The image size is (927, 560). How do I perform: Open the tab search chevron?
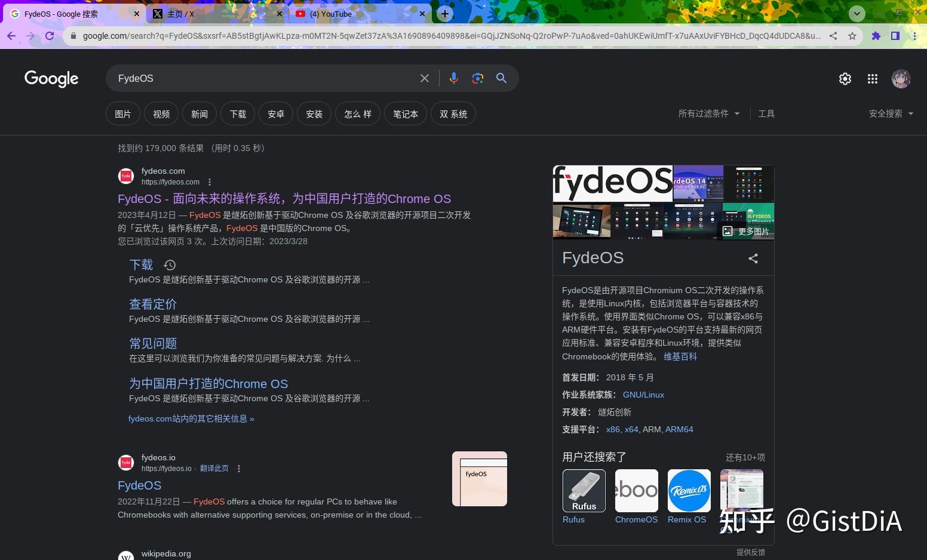tap(857, 14)
